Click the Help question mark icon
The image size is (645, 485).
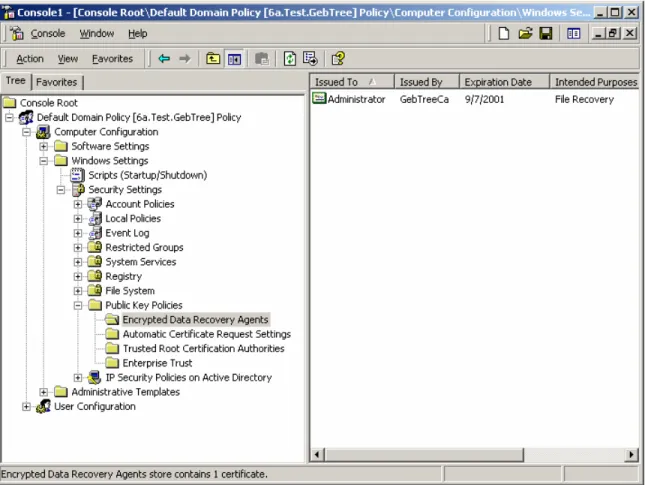(x=338, y=59)
